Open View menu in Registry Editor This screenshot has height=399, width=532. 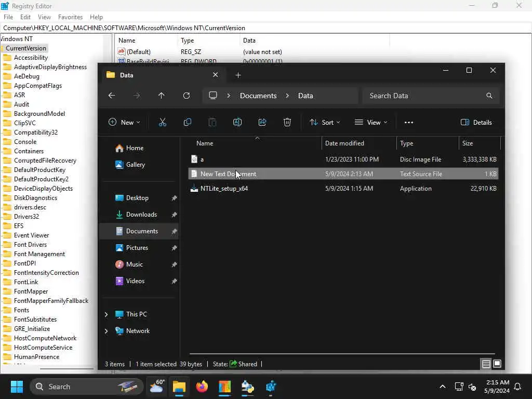[45, 17]
